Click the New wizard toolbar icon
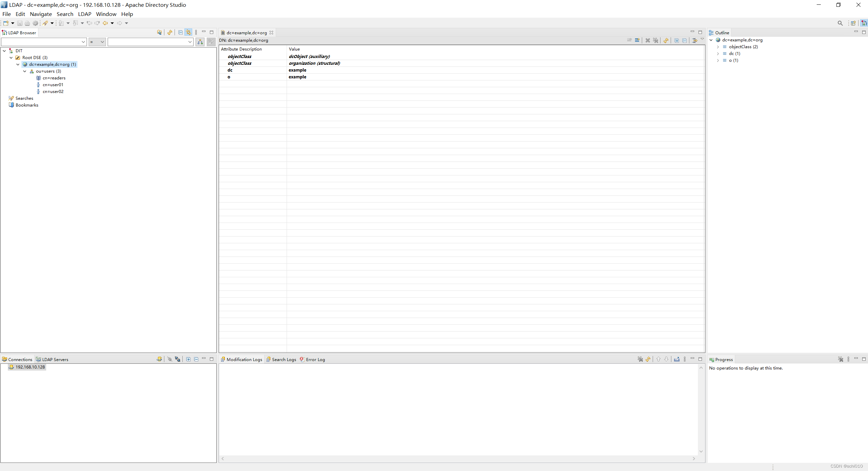 tap(6, 23)
